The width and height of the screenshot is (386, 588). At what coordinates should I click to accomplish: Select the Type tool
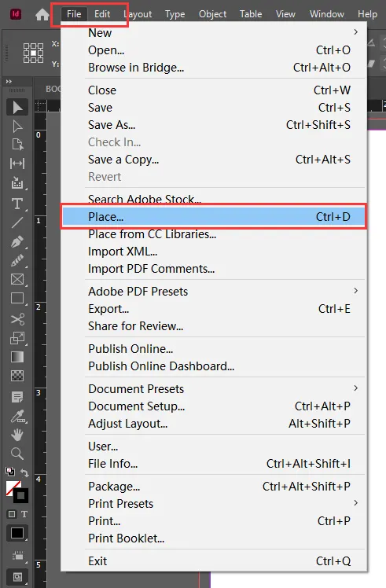click(17, 204)
